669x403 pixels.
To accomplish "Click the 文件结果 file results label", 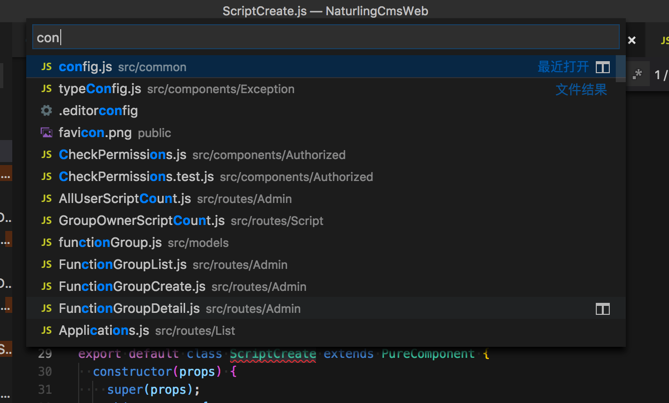I will click(581, 90).
